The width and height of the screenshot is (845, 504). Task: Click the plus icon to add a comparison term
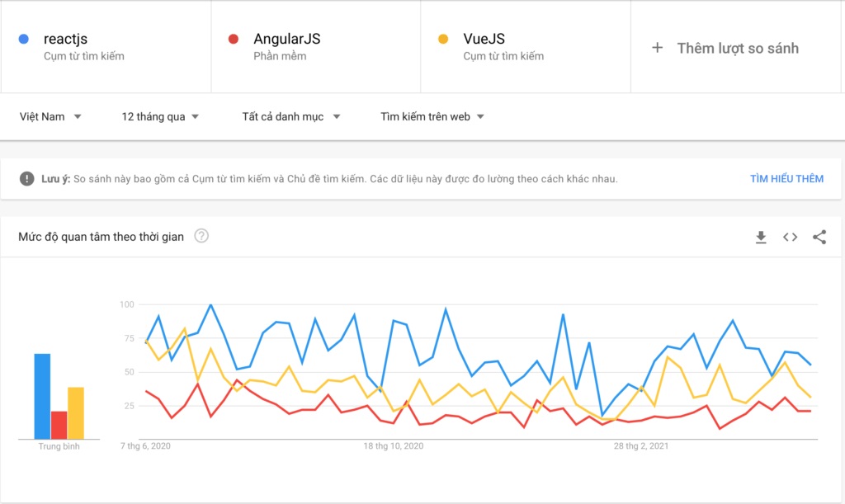click(x=657, y=48)
